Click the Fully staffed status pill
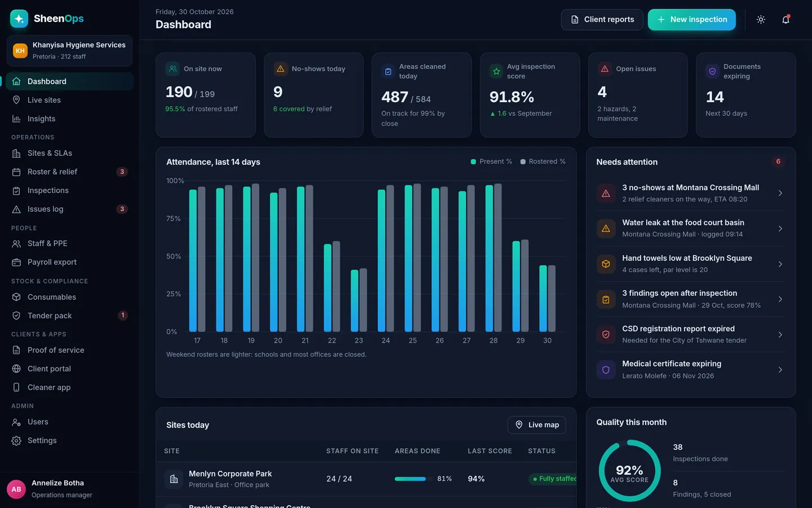812x508 pixels. 554,479
